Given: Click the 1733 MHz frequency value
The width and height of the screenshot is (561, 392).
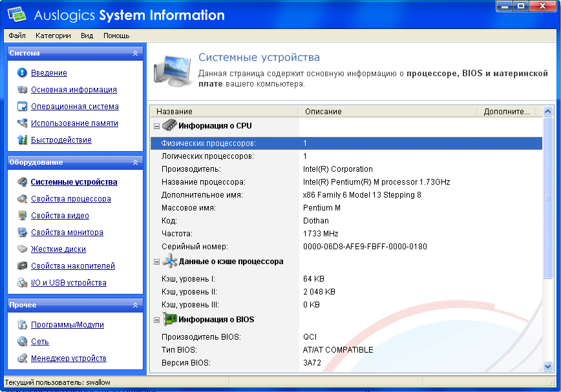Looking at the screenshot, I should pyautogui.click(x=321, y=233).
